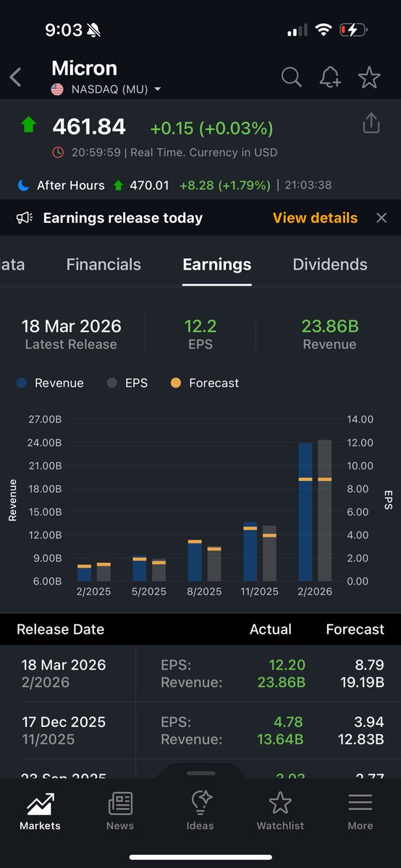
Task: Tap the battery icon in the status bar
Action: tap(353, 30)
